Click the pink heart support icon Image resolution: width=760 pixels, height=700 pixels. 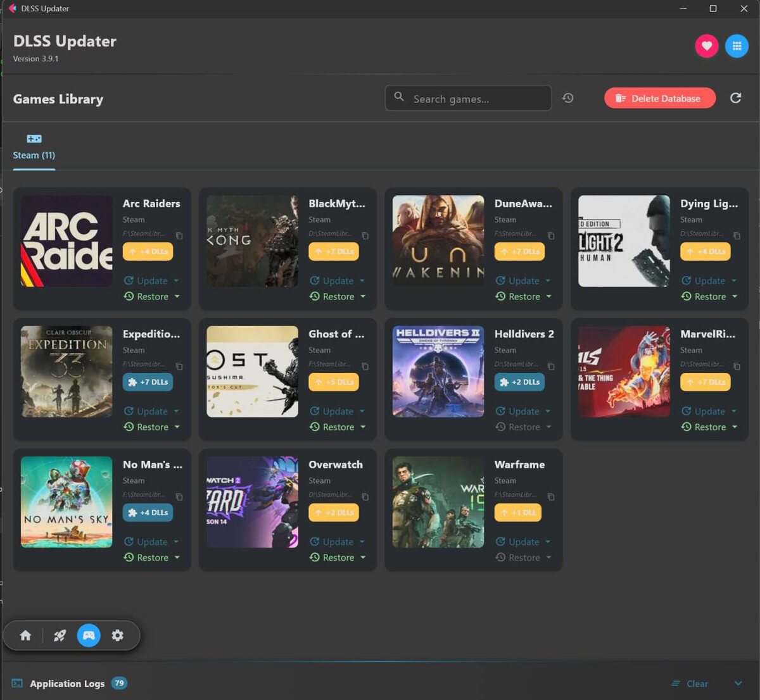(x=707, y=46)
